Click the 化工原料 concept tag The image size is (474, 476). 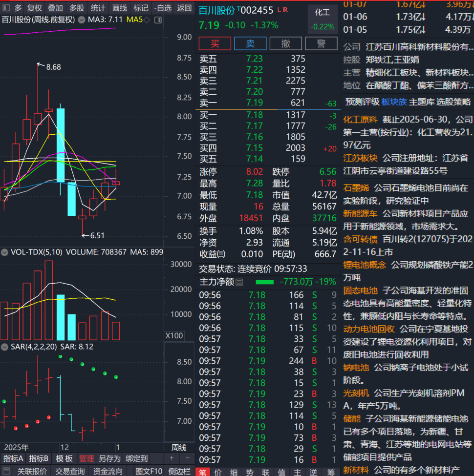pyautogui.click(x=360, y=120)
